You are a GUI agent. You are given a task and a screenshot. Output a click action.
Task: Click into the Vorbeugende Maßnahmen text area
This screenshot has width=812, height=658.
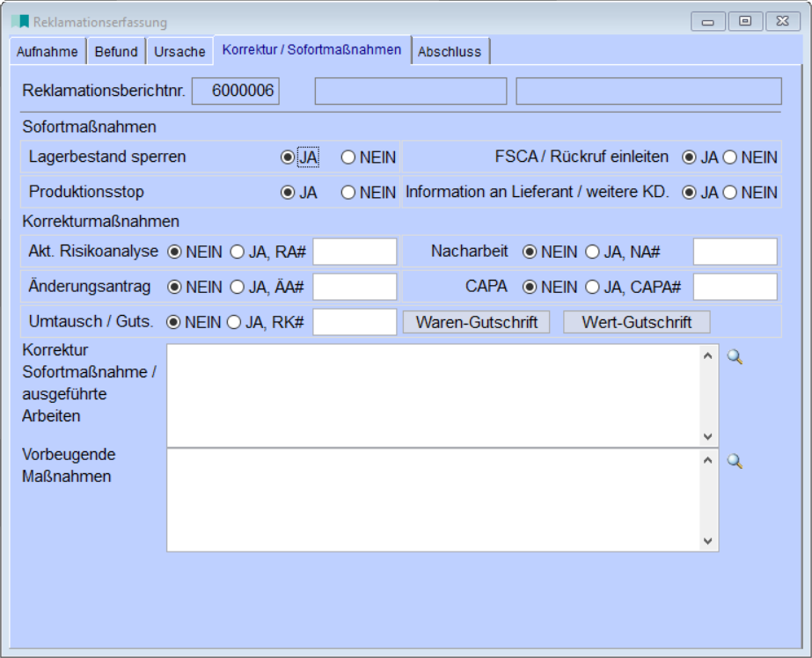click(x=434, y=500)
